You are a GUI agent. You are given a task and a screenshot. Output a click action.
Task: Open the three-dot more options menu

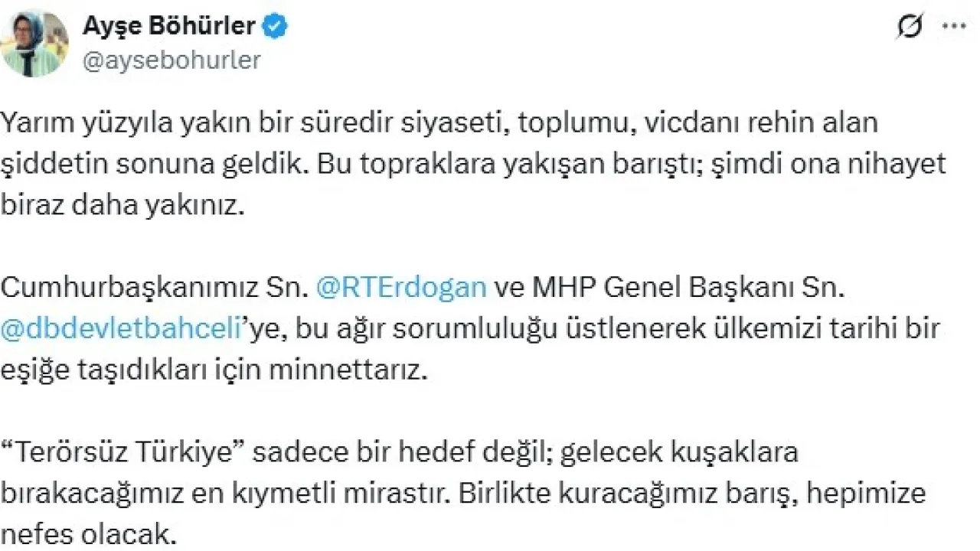click(x=953, y=27)
